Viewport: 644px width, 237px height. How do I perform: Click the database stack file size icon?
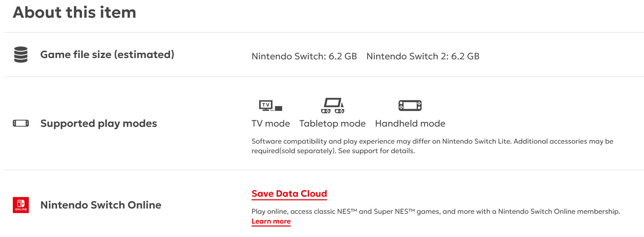click(21, 55)
